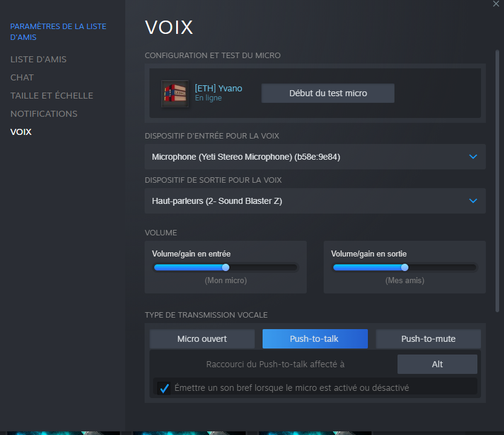
Task: Click the [ETH] Yvano profile name link
Action: 218,88
